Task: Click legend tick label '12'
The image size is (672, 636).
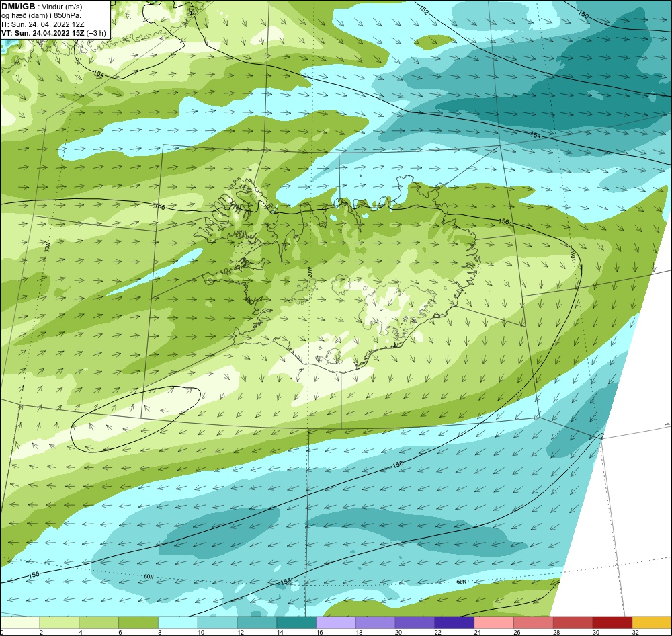Action: 241,632
